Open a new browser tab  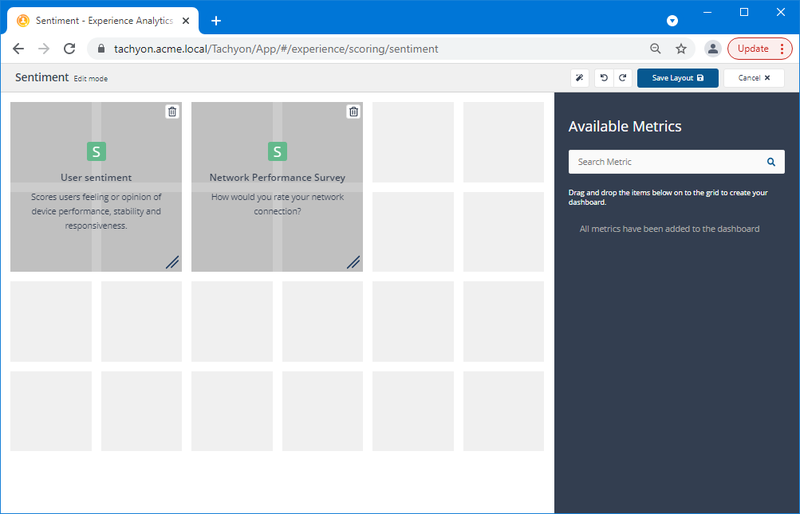pyautogui.click(x=216, y=21)
